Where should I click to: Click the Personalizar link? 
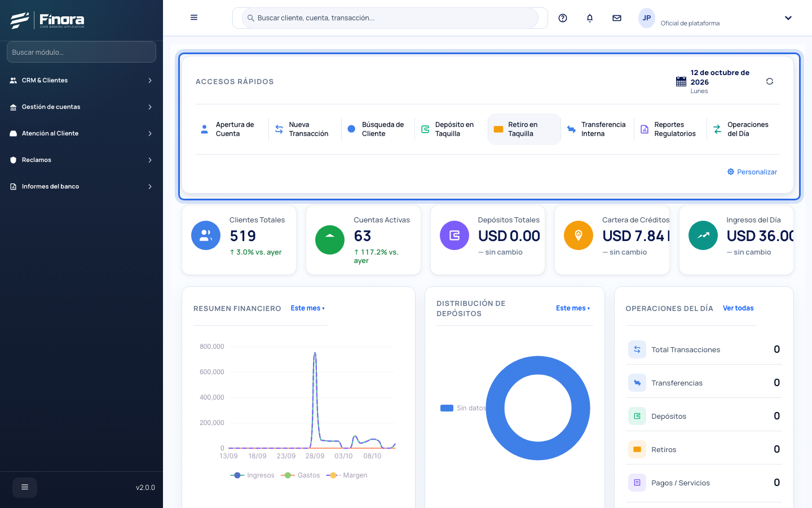(x=752, y=172)
